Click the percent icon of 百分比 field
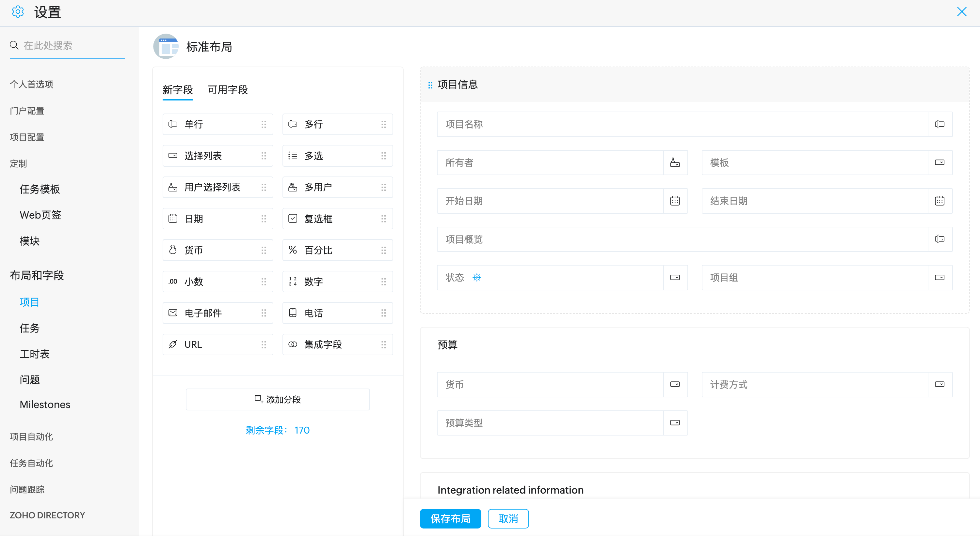 (x=293, y=250)
